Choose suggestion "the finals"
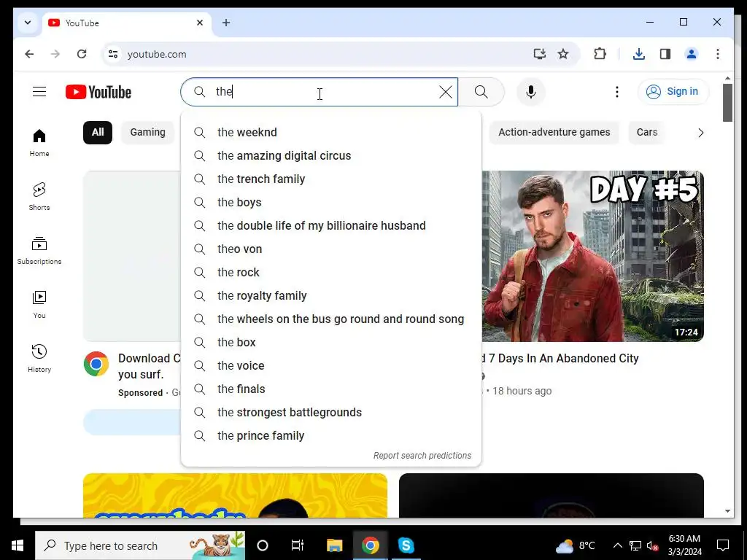Viewport: 747px width, 560px height. tap(331, 389)
